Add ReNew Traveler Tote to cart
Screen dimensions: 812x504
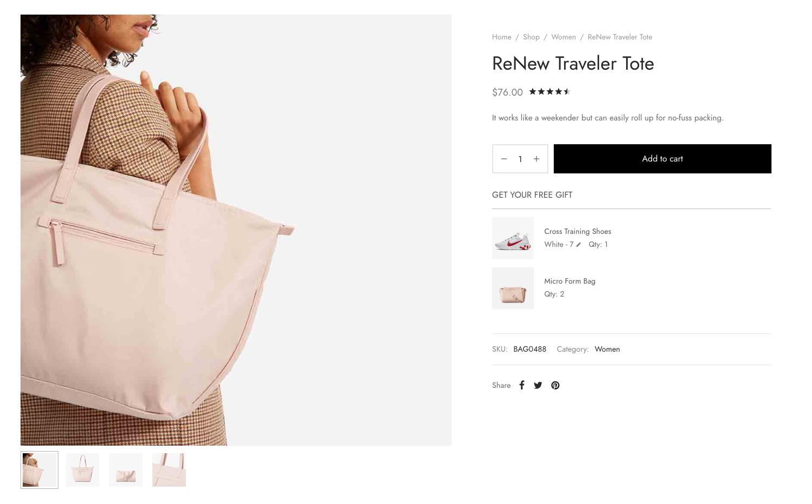pos(662,159)
